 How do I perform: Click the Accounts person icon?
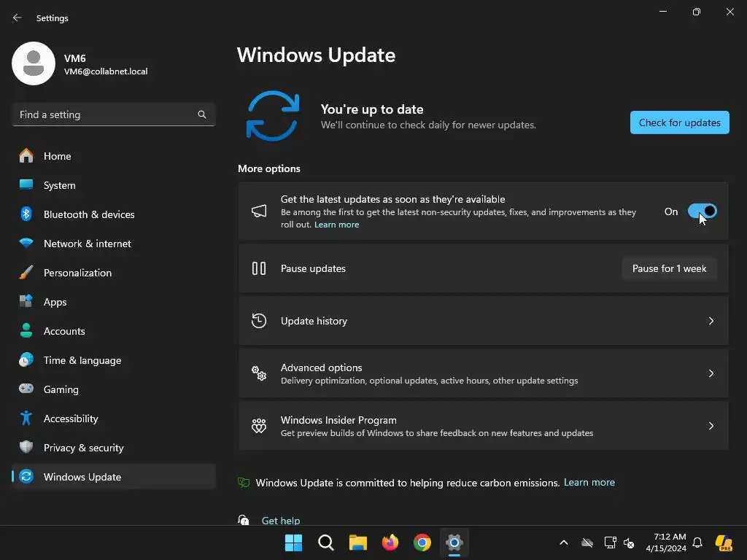pyautogui.click(x=26, y=330)
